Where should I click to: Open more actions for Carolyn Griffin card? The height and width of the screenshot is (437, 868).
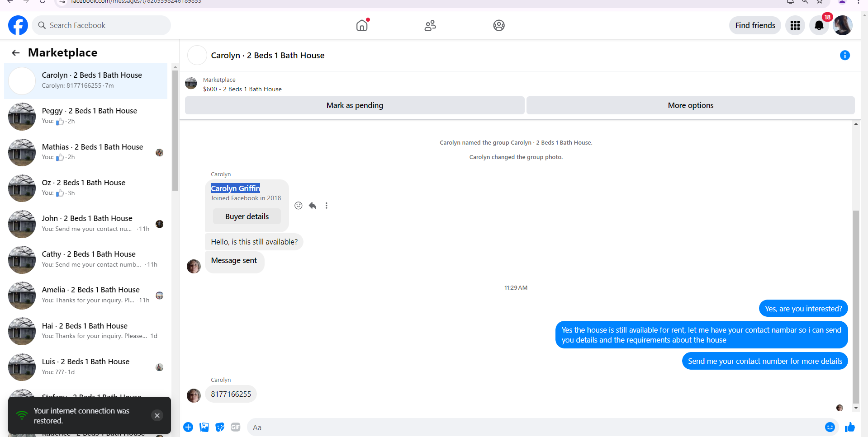pos(326,206)
